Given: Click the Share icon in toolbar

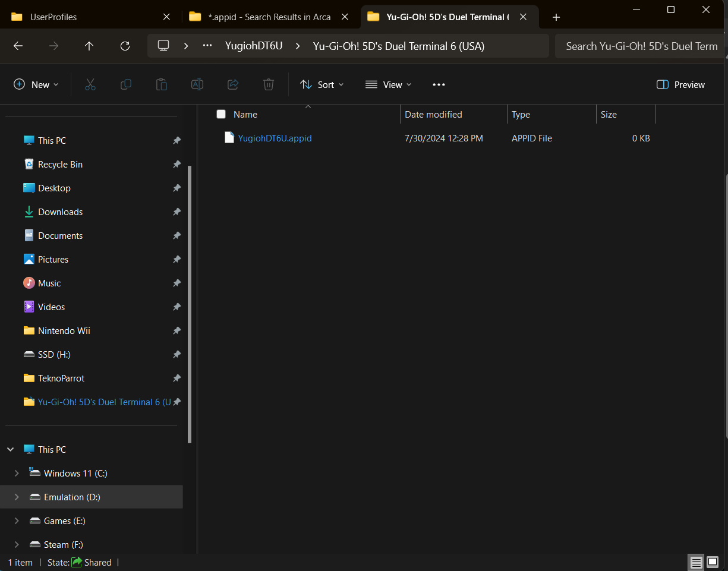Looking at the screenshot, I should pos(233,84).
